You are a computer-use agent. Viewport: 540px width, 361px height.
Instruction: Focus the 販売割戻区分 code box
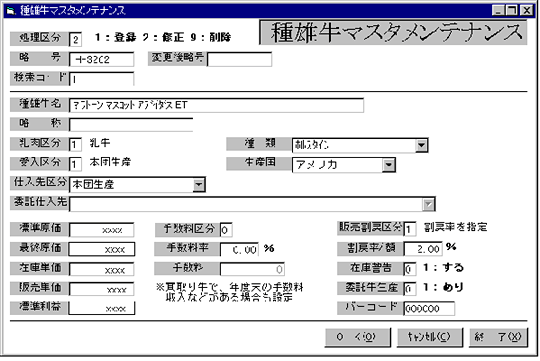(410, 229)
